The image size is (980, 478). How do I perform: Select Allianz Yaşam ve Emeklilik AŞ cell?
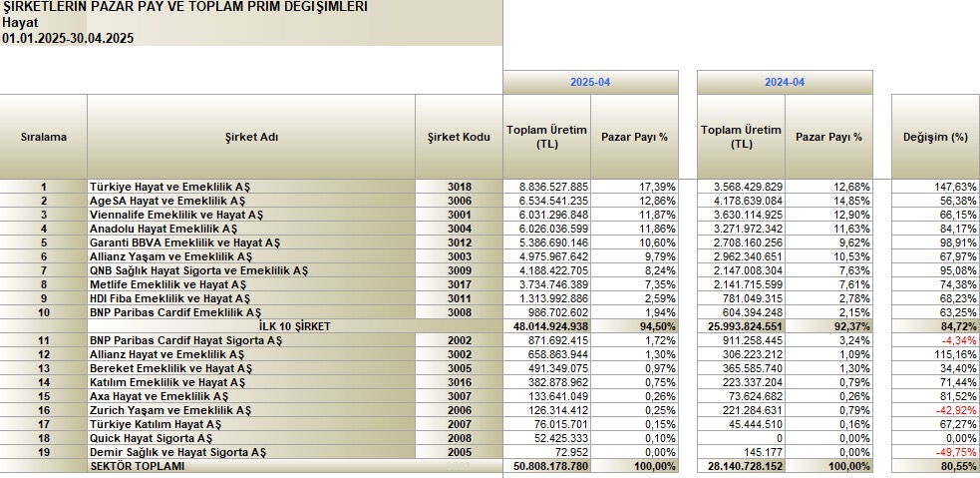click(251, 256)
